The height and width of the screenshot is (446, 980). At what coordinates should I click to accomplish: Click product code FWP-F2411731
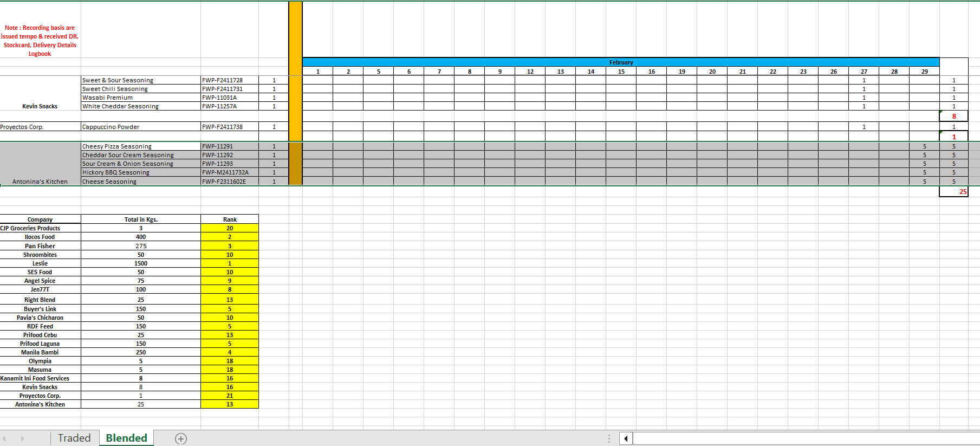click(230, 89)
